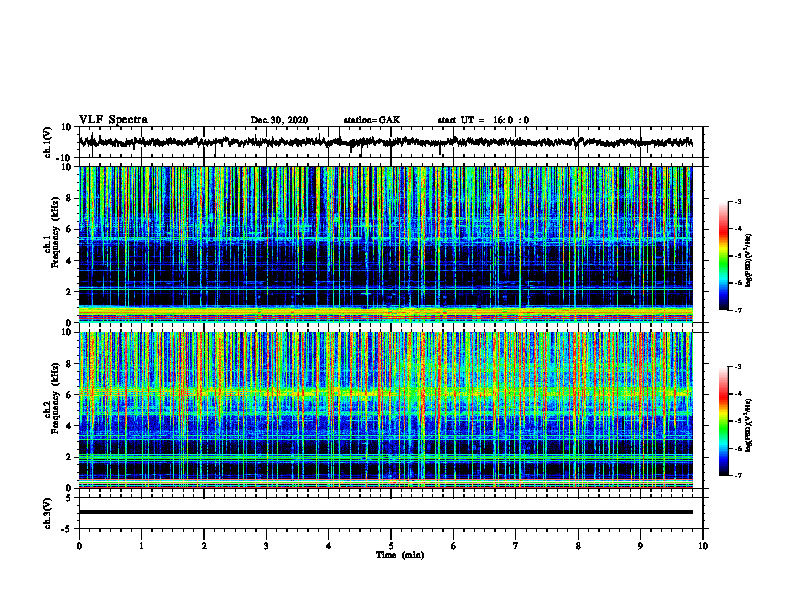The height and width of the screenshot is (612, 792).
Task: Click the "start UT = 16: 0 : 0" text
Action: tap(483, 120)
